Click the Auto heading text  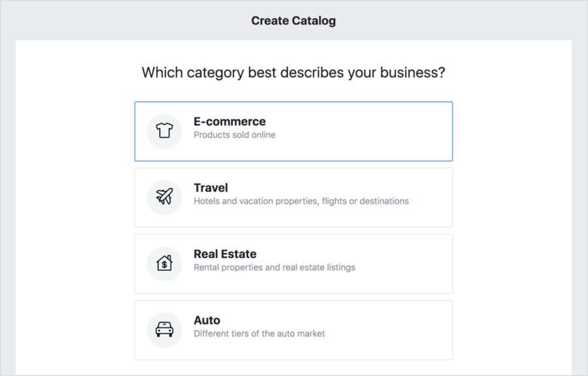click(x=206, y=320)
